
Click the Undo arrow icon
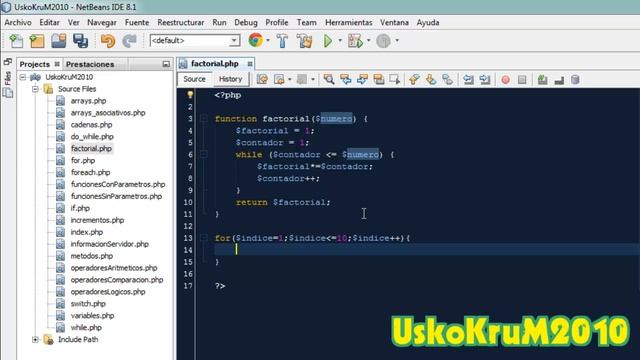108,41
